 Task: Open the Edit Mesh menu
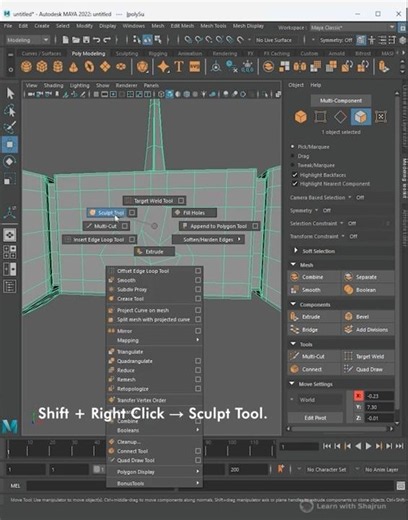(182, 26)
